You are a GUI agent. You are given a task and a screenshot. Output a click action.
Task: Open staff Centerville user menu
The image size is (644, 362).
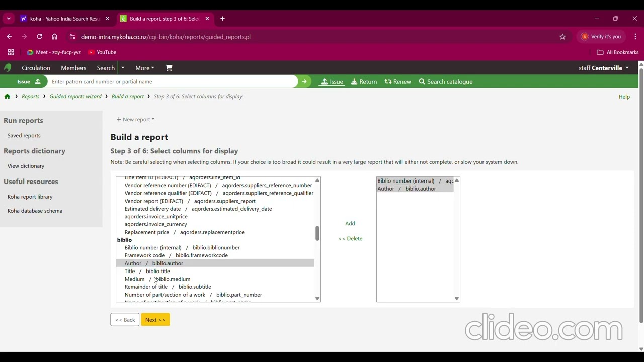[x=604, y=68]
